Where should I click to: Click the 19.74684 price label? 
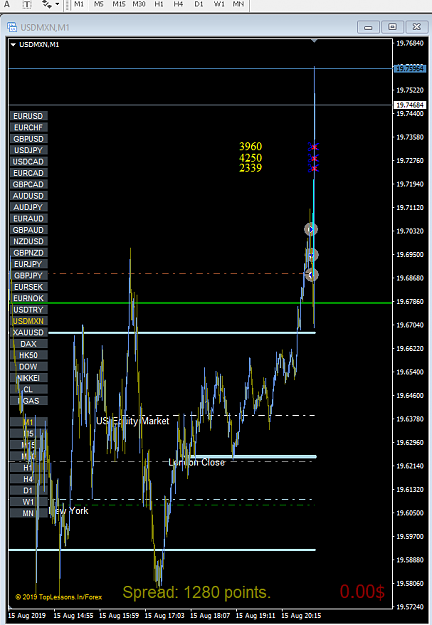point(410,105)
